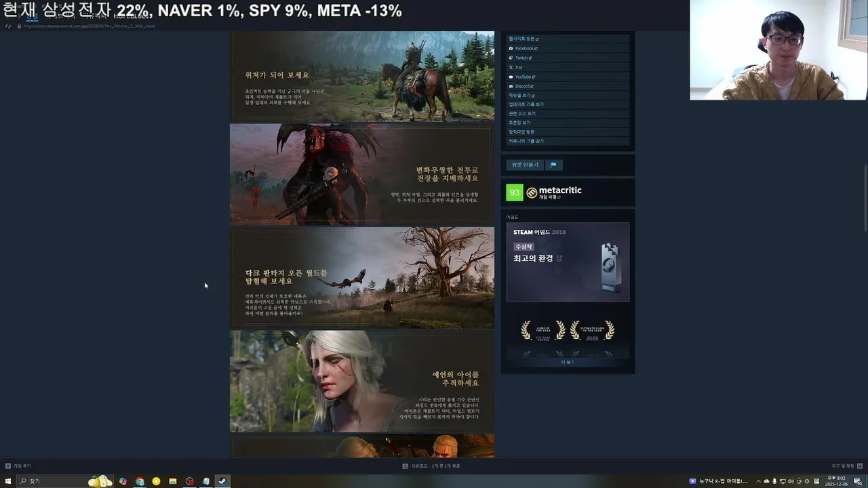Show hidden system tray icons
This screenshot has height=488, width=868.
click(x=758, y=481)
